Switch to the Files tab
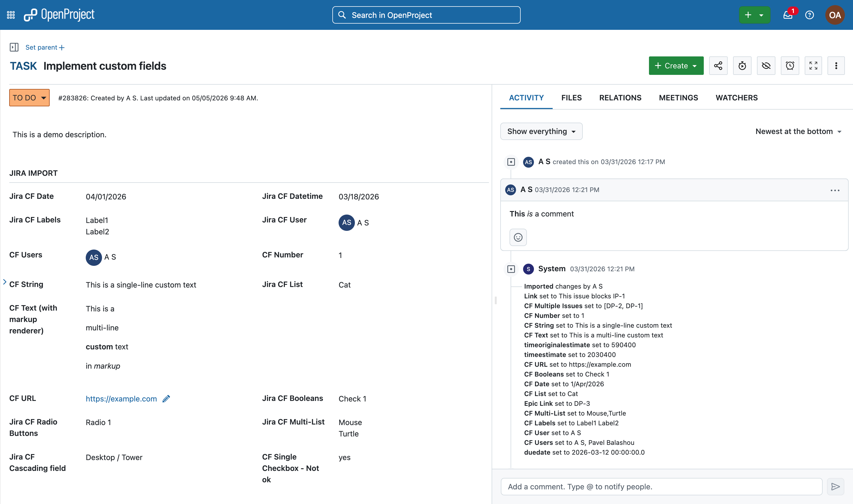853x504 pixels. pyautogui.click(x=571, y=98)
